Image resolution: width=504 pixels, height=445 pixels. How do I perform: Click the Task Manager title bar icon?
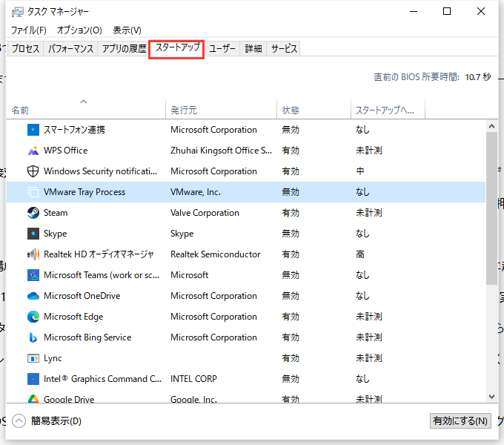click(x=18, y=12)
